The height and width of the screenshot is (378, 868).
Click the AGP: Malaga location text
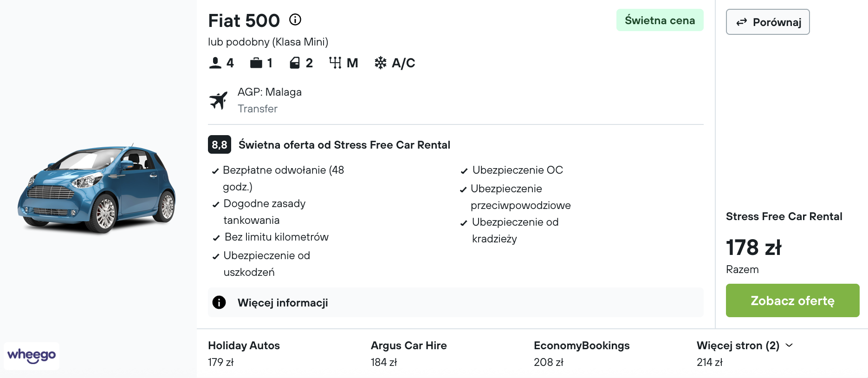pos(270,92)
